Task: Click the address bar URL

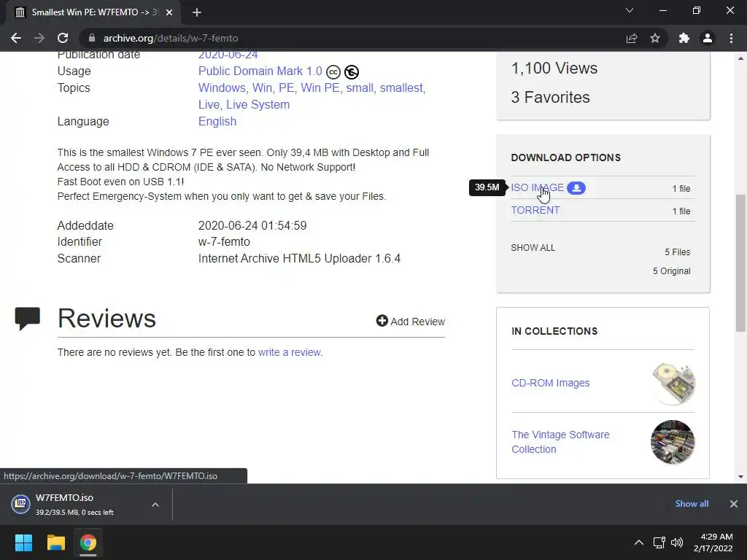Action: pyautogui.click(x=171, y=38)
